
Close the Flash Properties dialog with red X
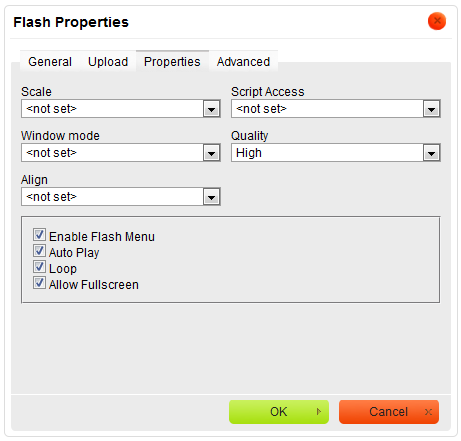tap(437, 21)
